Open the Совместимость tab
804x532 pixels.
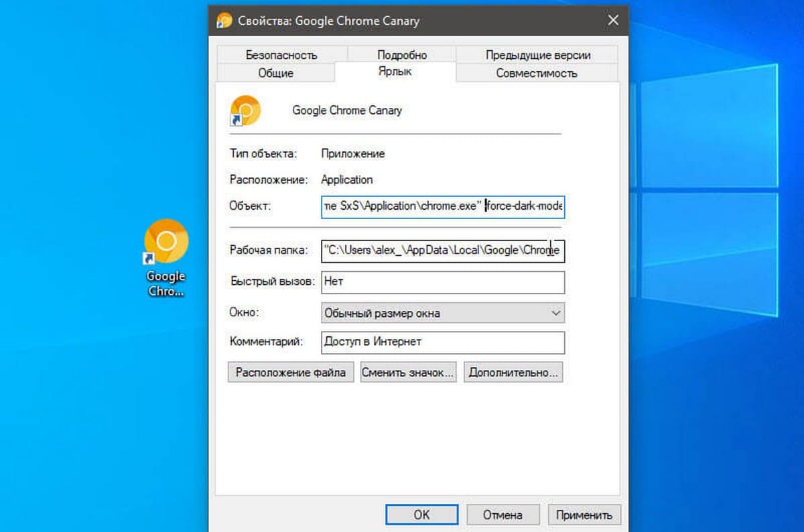point(537,73)
